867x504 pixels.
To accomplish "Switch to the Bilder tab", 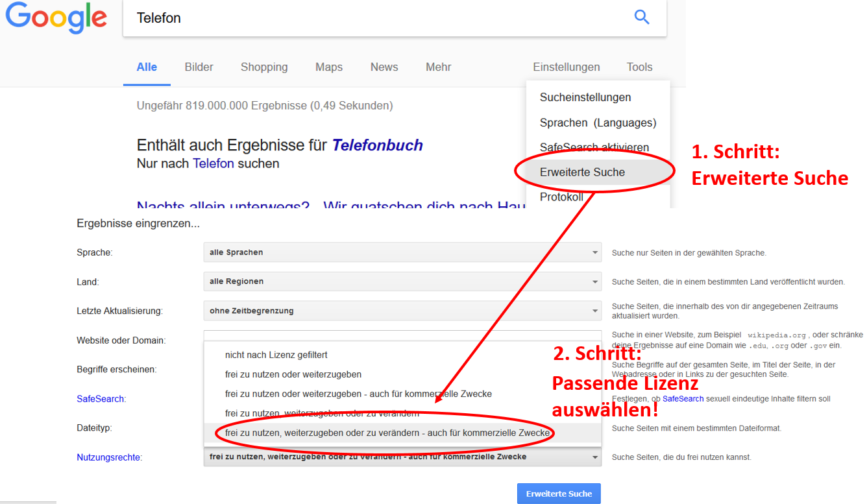I will click(x=199, y=67).
